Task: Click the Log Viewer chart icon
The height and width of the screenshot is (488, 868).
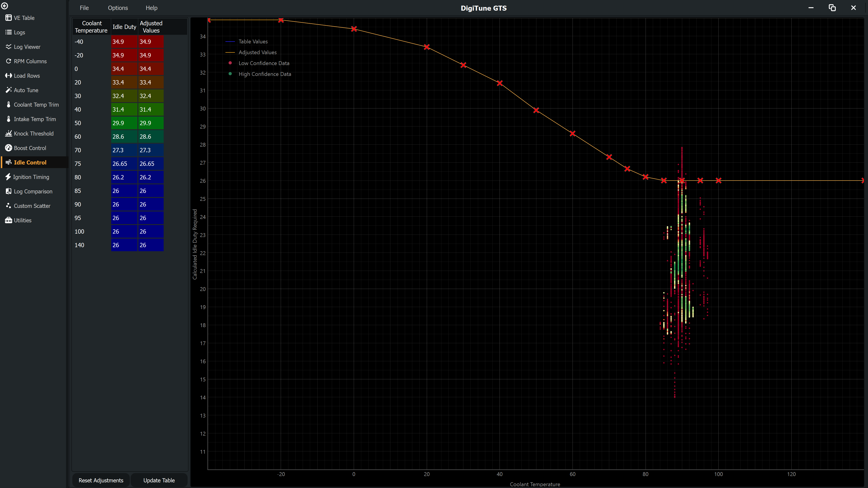Action: (8, 47)
